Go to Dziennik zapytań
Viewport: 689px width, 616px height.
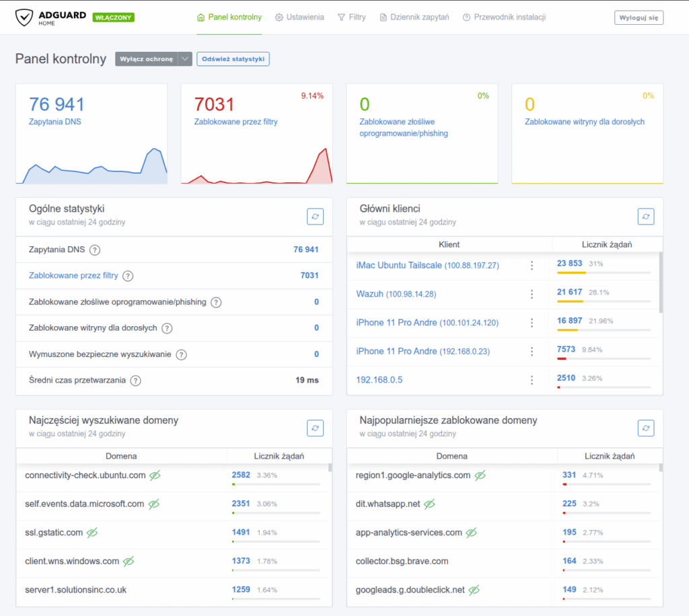[414, 17]
